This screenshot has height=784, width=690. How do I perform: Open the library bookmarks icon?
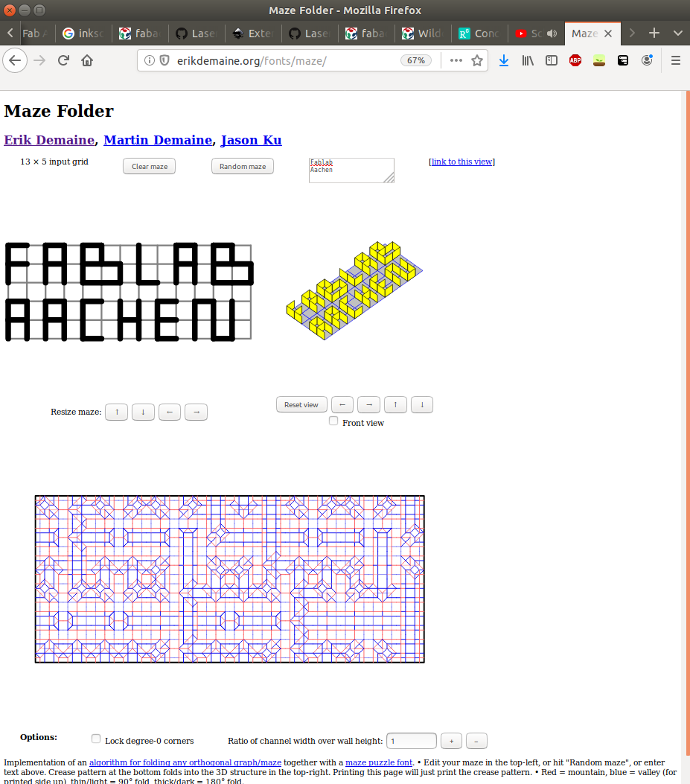click(x=528, y=60)
